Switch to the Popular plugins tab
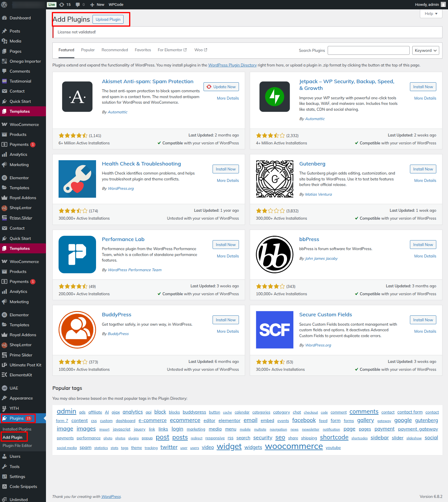The height and width of the screenshot is (502, 448). (88, 50)
